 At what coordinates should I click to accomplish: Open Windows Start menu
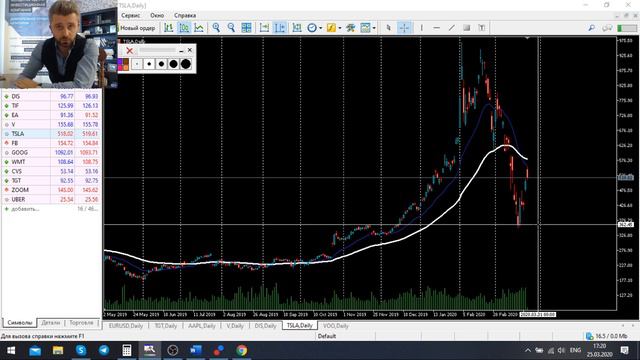[x=11, y=350]
